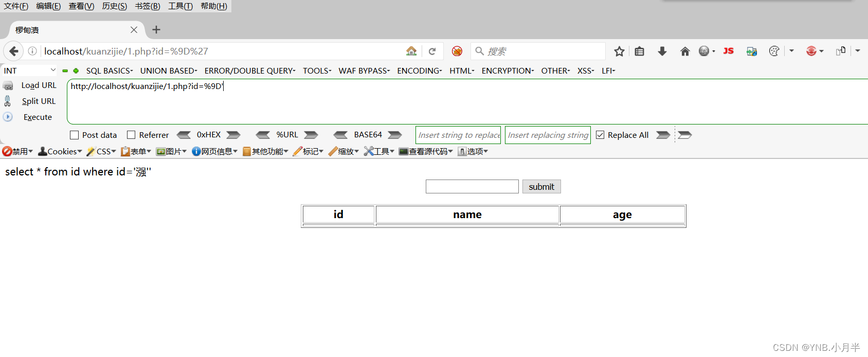The width and height of the screenshot is (868, 357).
Task: Expand the UNION BASED menu
Action: pyautogui.click(x=169, y=70)
